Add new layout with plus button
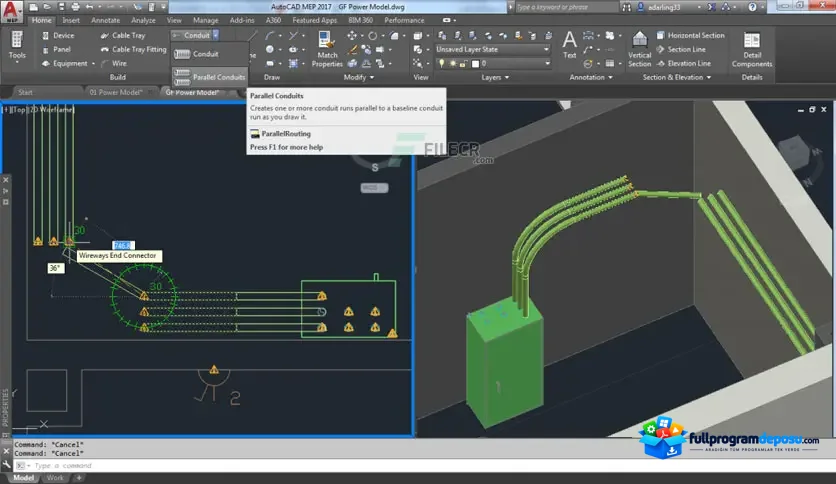Screen dimensions: 836x484 (79, 478)
